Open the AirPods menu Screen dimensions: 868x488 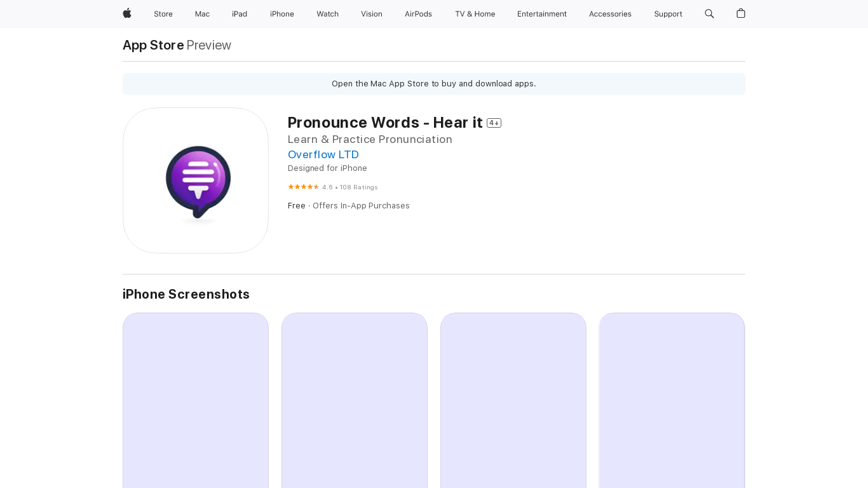[418, 14]
